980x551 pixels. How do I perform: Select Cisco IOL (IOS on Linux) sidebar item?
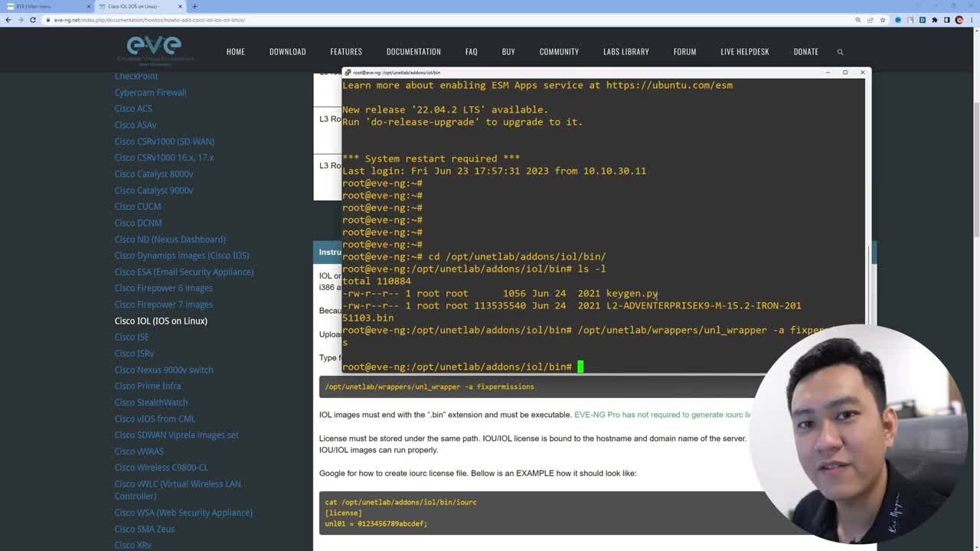[x=161, y=321]
